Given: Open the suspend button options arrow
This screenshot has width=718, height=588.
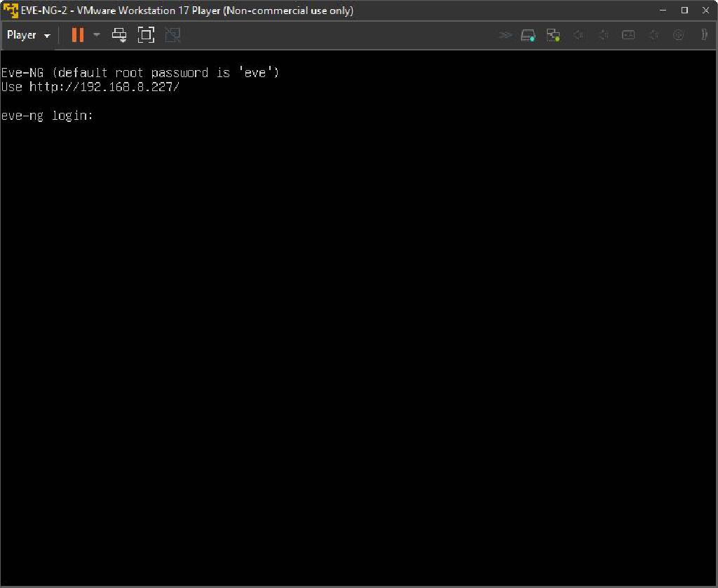Looking at the screenshot, I should (x=96, y=34).
